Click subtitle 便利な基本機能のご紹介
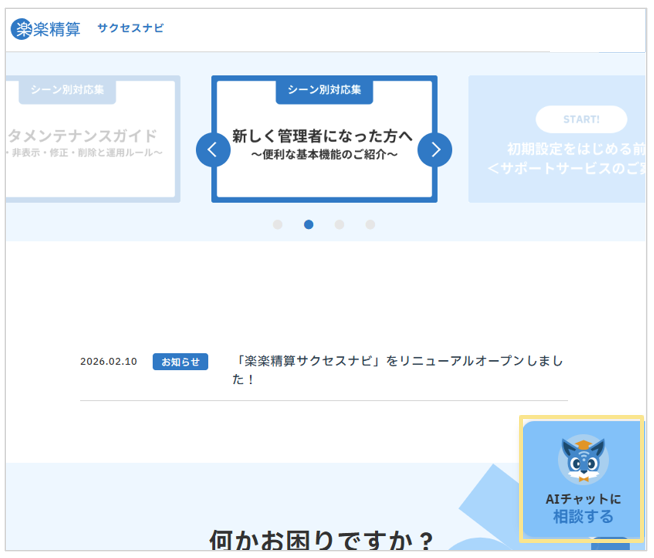The width and height of the screenshot is (654, 558). coord(324,155)
